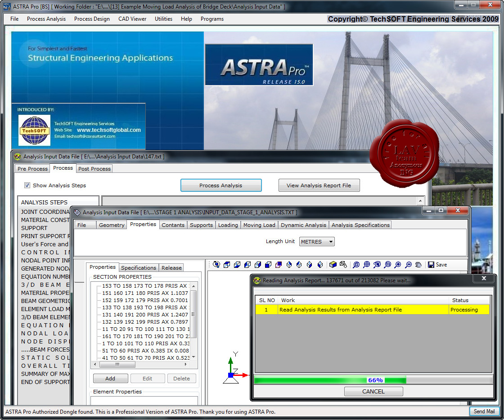The height and width of the screenshot is (420, 504).
Task: Click the 'Processing' status cell
Action: (469, 309)
